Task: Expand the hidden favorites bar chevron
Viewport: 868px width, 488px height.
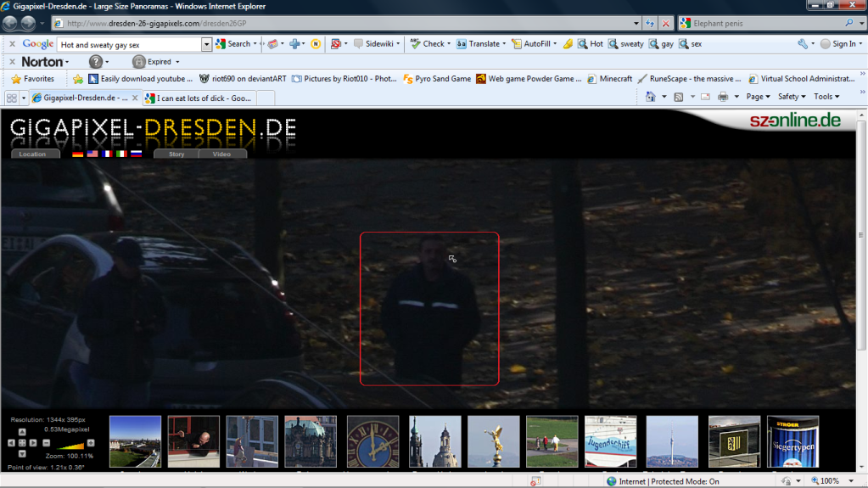Action: (862, 74)
